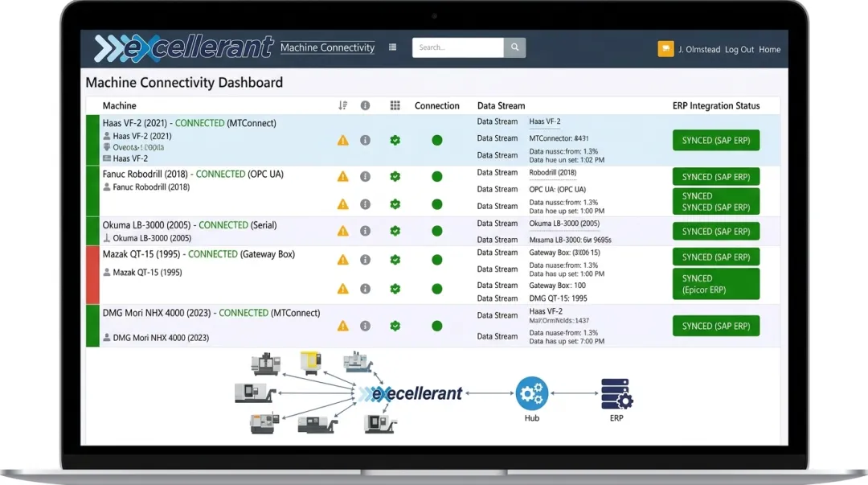
Task: Click second verified badge in Mazak QT-15 row
Action: coord(395,289)
